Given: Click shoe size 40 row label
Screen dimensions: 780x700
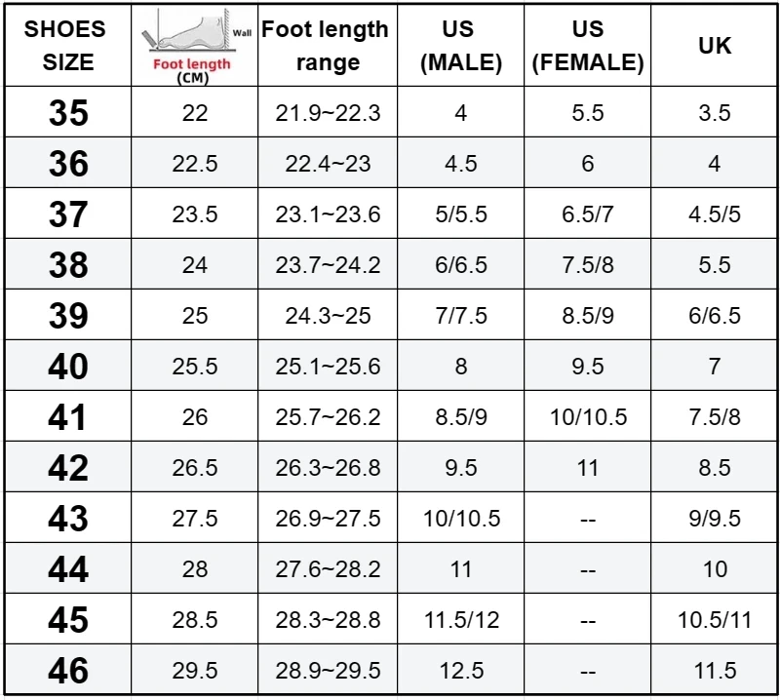Looking at the screenshot, I should pos(68,367).
